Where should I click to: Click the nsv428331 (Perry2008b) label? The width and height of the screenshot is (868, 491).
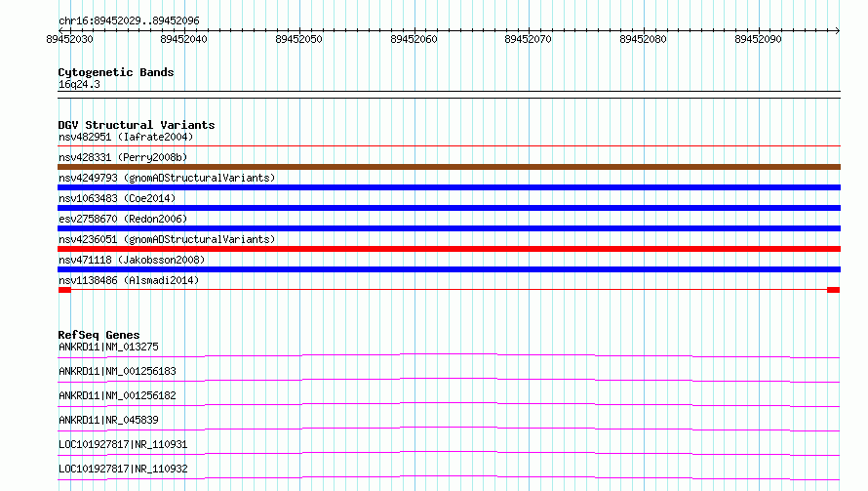click(x=123, y=157)
